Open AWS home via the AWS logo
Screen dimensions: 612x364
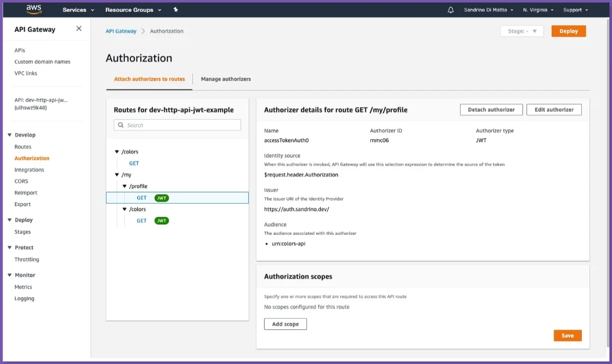click(33, 9)
